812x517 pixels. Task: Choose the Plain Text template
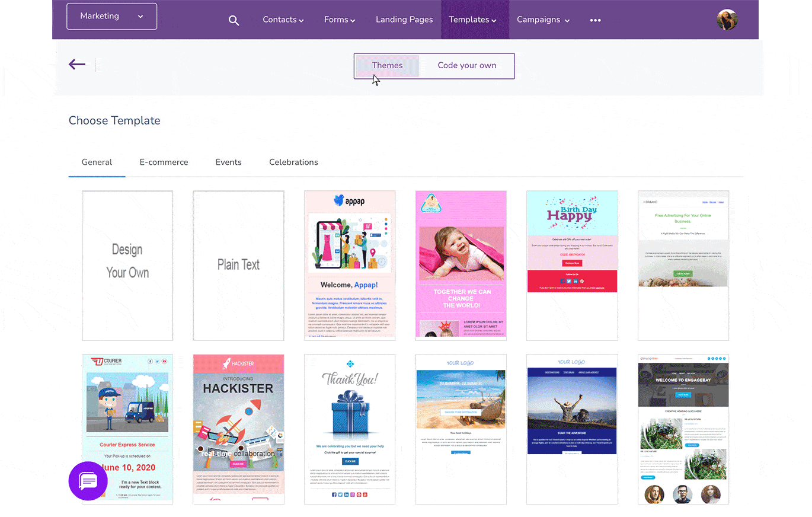pos(238,266)
